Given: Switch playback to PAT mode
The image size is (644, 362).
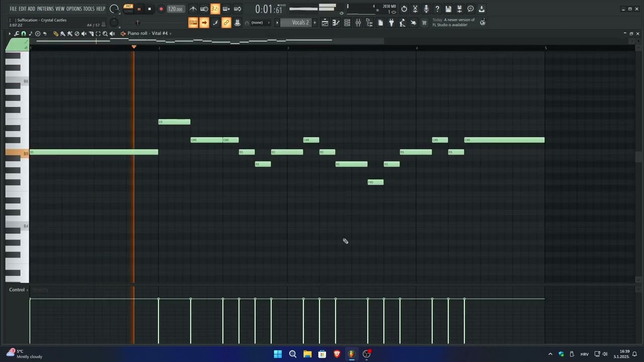Looking at the screenshot, I should pos(128,6).
